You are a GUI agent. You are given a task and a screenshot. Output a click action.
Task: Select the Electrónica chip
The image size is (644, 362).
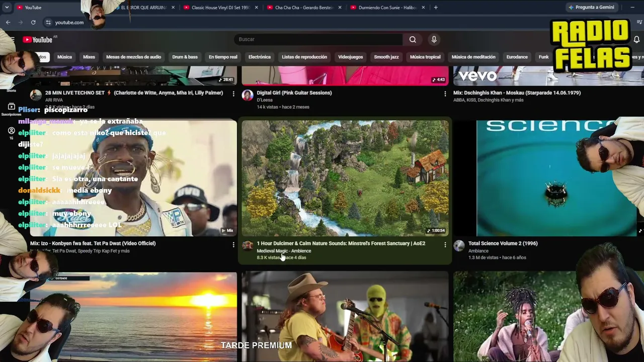(260, 57)
